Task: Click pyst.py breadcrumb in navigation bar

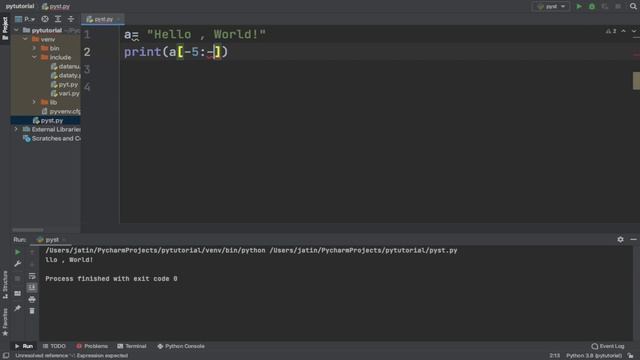Action: [56, 6]
